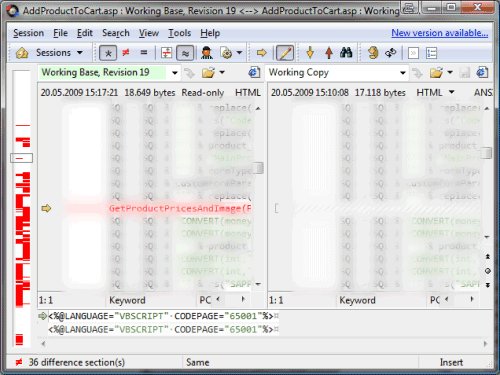Toggle the Edit pencil icon

click(x=285, y=53)
